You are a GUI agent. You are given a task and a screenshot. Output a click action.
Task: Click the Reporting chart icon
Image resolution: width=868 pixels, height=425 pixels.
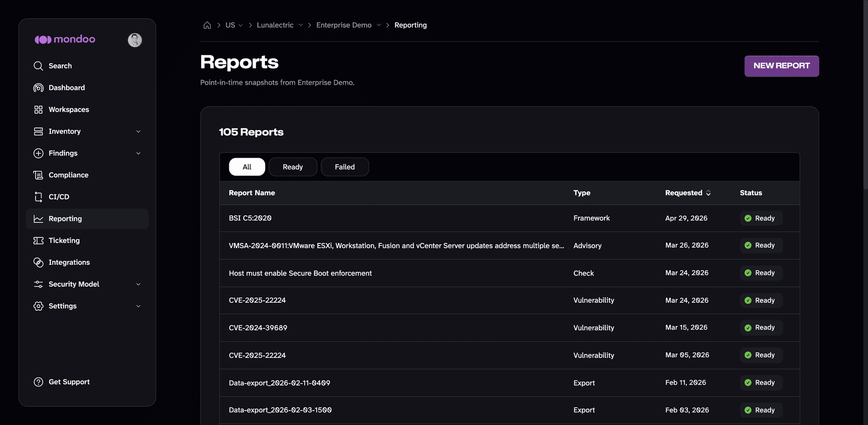(38, 219)
